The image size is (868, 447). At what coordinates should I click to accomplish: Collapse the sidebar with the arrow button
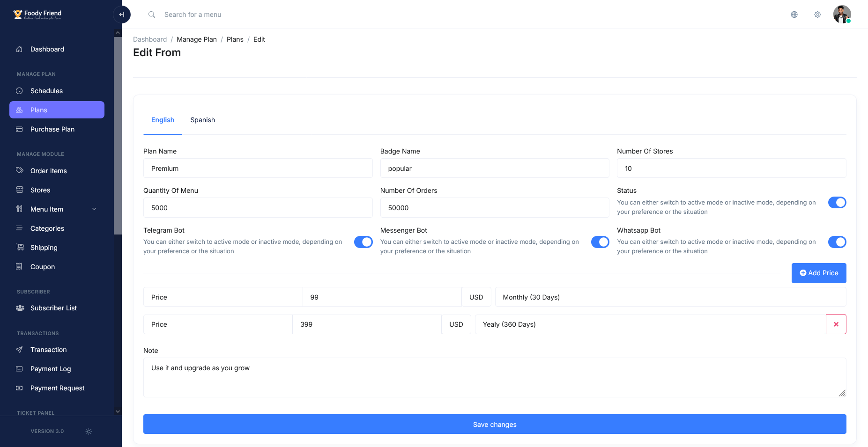pos(122,15)
